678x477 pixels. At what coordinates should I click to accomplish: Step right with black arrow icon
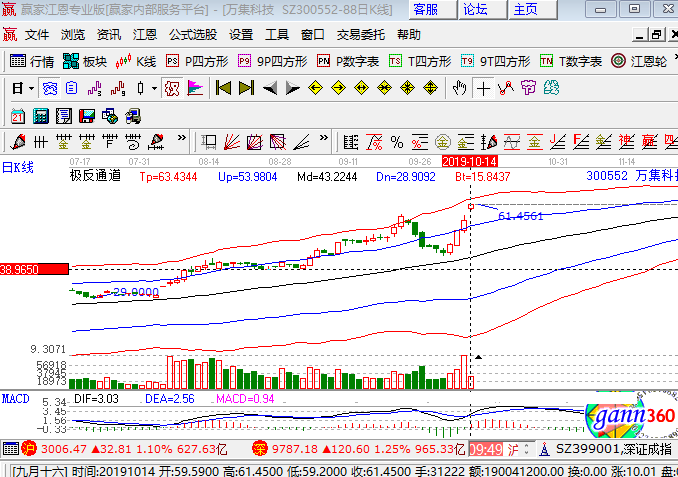click(293, 89)
